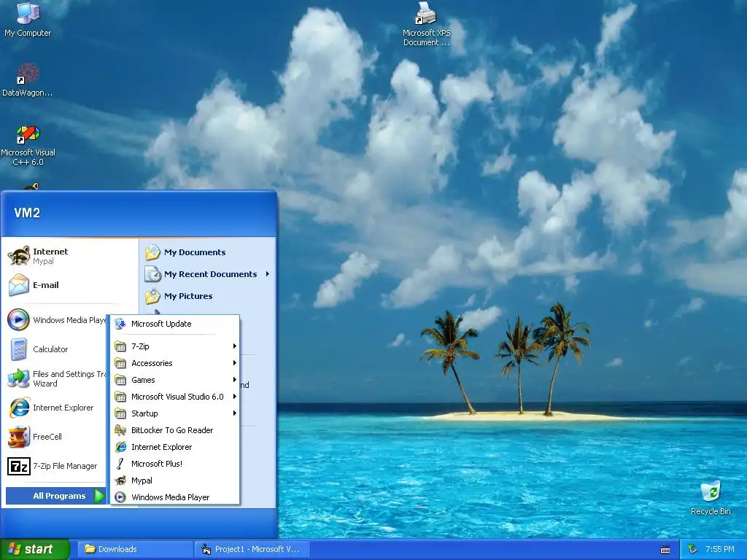The width and height of the screenshot is (747, 560).
Task: Click the Start button
Action: (35, 550)
